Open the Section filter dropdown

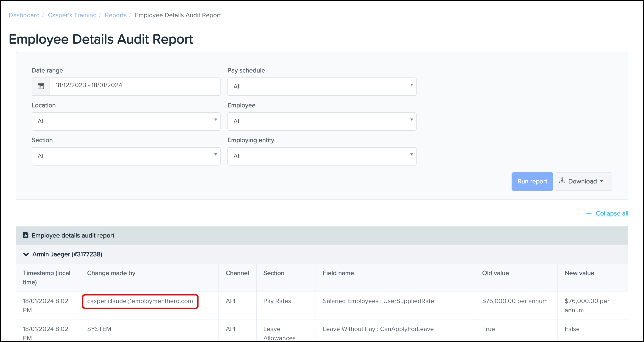tap(126, 156)
